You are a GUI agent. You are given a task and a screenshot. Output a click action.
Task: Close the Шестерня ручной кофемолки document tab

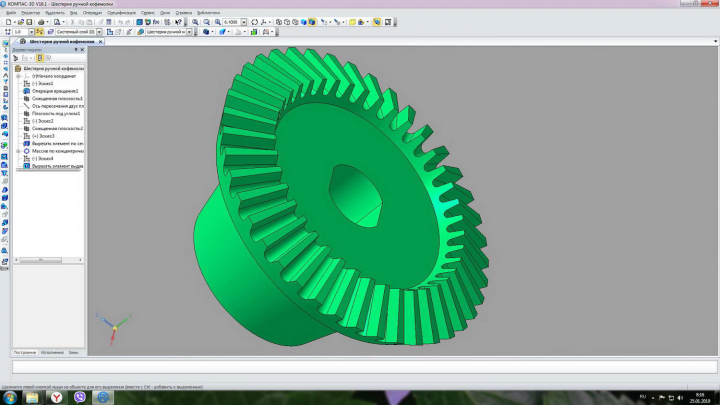click(101, 41)
